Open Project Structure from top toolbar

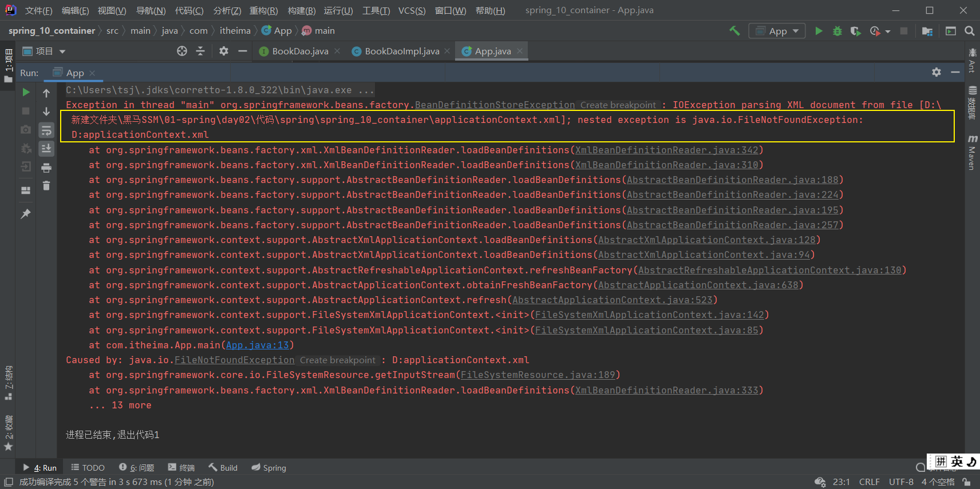point(927,31)
